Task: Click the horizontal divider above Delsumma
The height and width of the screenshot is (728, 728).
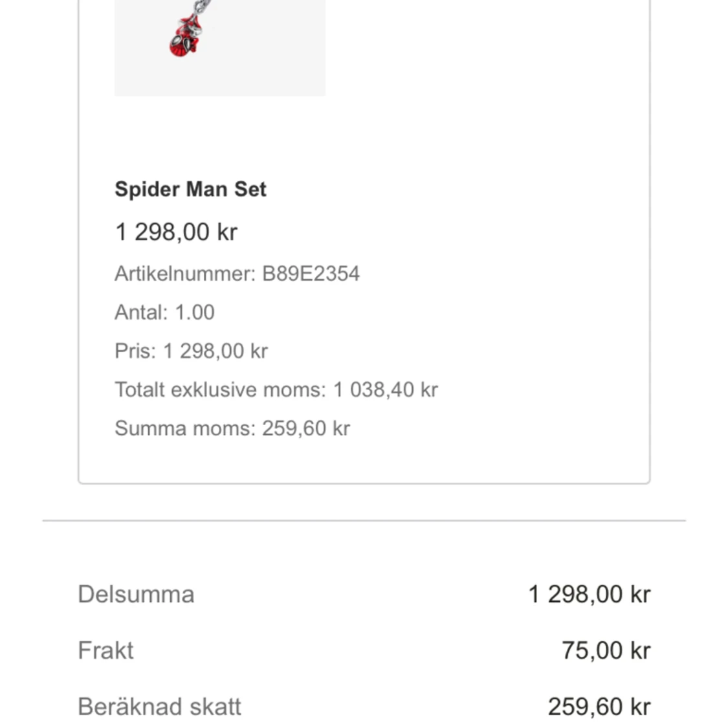Action: 364,520
